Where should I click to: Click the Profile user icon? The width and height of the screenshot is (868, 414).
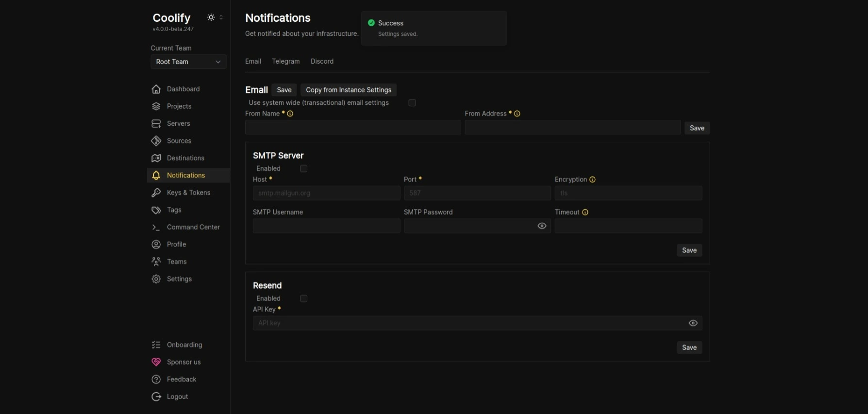156,244
